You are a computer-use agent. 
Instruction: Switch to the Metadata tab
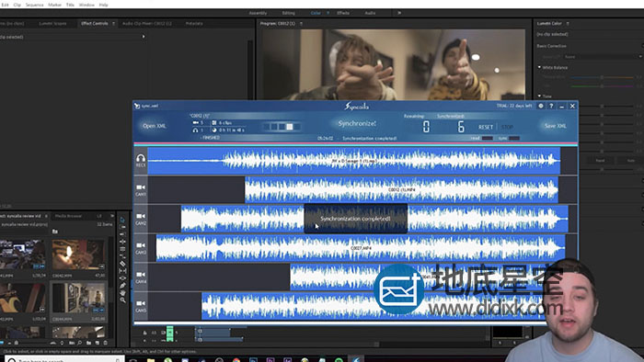tap(194, 23)
